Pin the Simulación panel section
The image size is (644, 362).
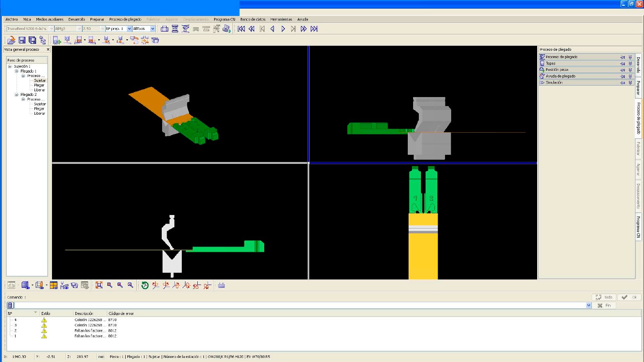tap(623, 83)
